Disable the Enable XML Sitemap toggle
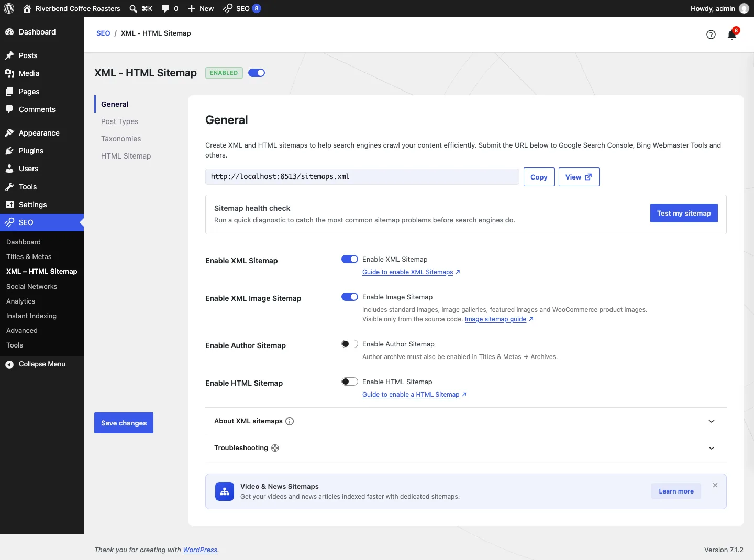The image size is (754, 560). coord(350,259)
